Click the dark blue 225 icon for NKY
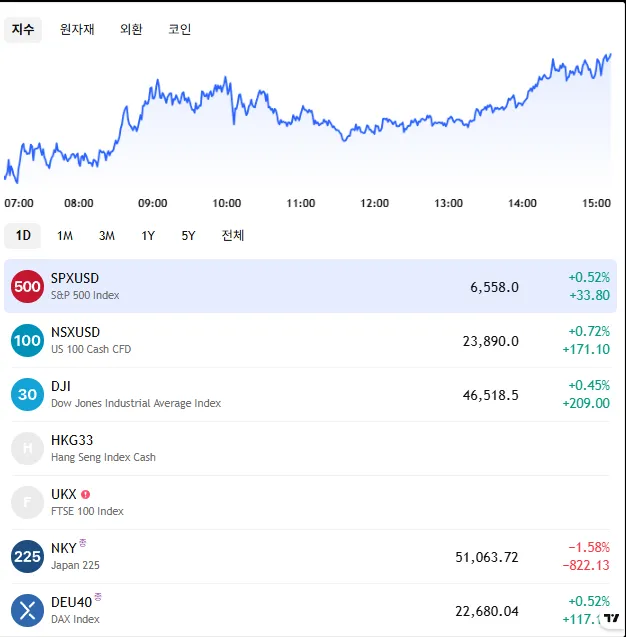 (x=27, y=557)
